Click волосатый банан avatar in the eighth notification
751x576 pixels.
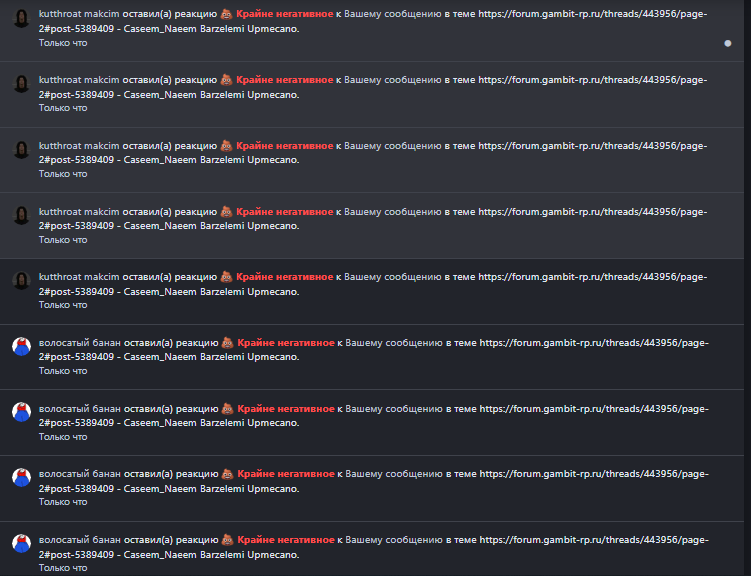pos(22,477)
